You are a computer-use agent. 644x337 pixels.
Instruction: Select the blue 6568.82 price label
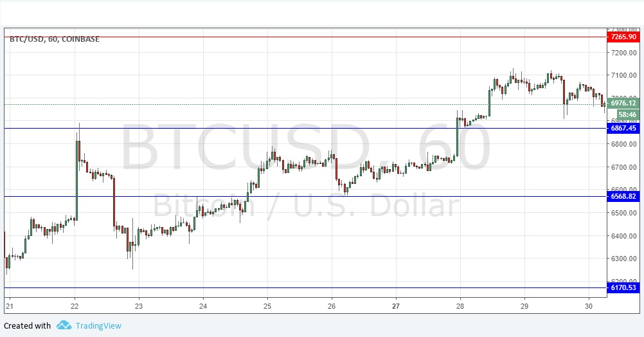[623, 196]
